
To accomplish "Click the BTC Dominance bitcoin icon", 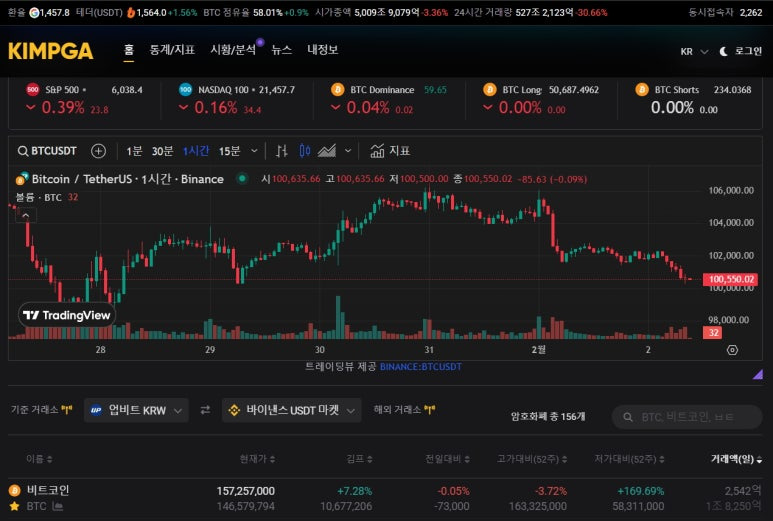I will pyautogui.click(x=338, y=90).
